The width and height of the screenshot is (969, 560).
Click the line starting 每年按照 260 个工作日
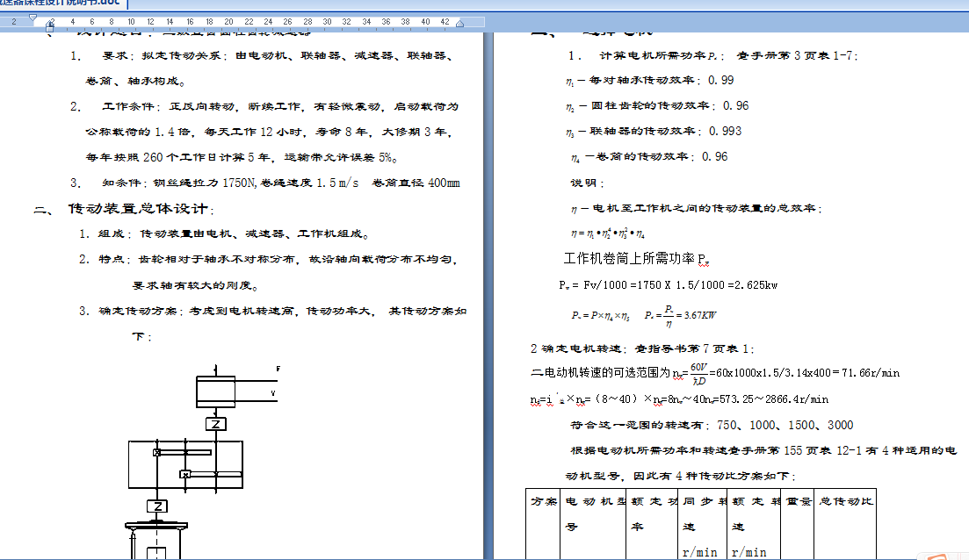point(242,157)
